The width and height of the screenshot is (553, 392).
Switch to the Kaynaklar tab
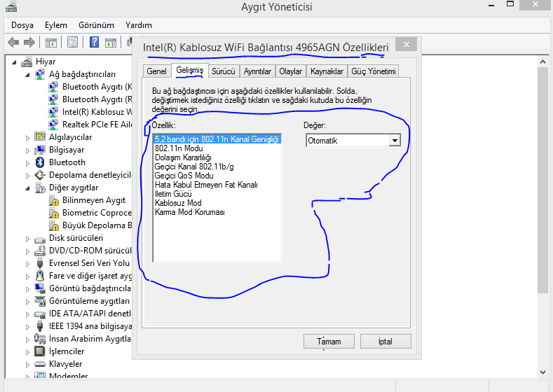pos(327,71)
